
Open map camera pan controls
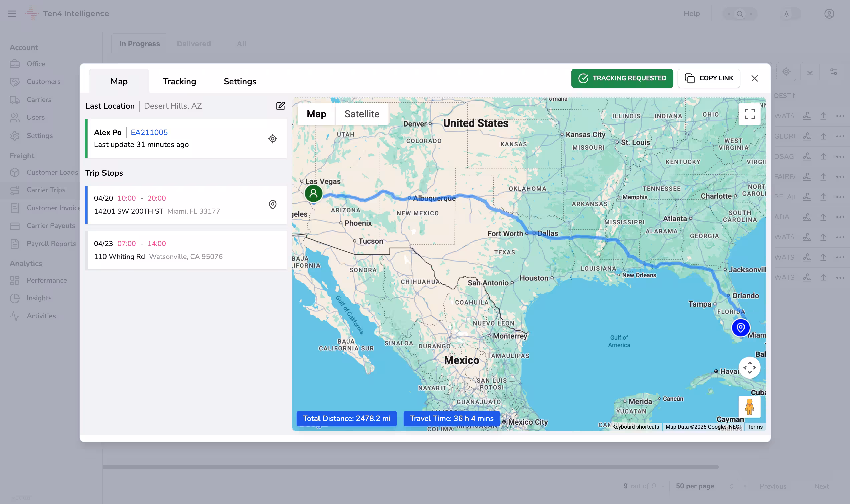point(749,367)
